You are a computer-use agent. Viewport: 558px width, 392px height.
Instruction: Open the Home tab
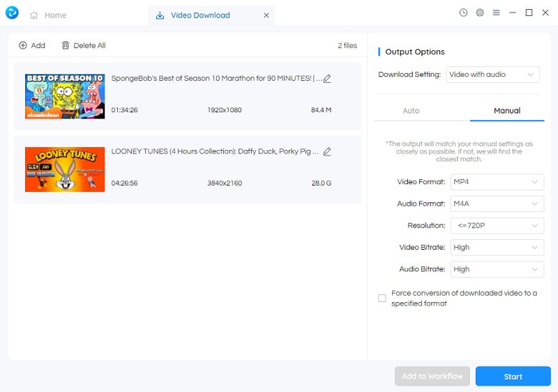click(x=48, y=15)
